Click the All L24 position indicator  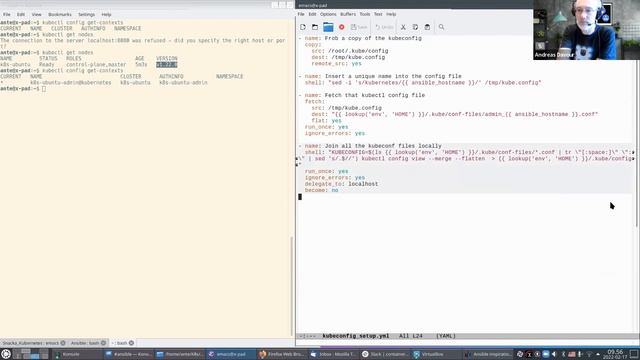click(411, 336)
